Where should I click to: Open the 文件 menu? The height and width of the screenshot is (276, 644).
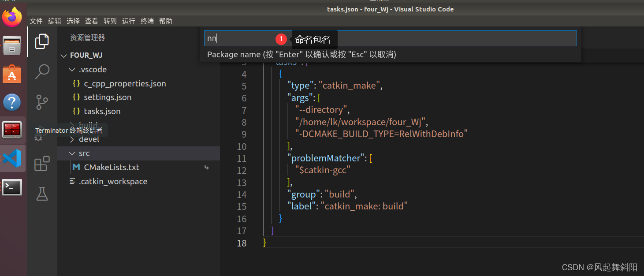[36, 21]
